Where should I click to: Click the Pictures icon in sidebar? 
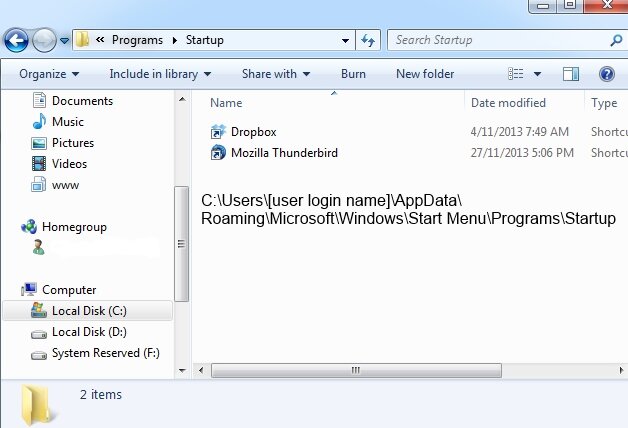(x=39, y=143)
